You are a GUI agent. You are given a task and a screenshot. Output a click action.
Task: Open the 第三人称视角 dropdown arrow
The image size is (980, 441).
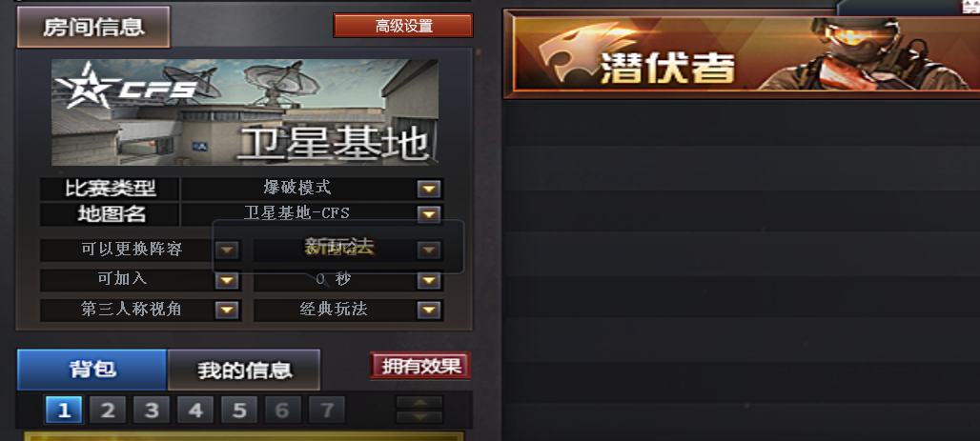[x=227, y=310]
